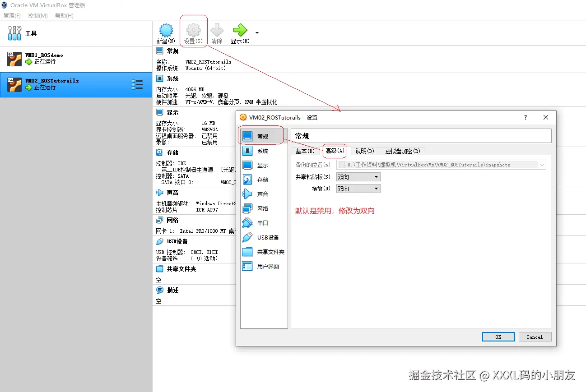Image resolution: width=586 pixels, height=392 pixels.
Task: Click the 描述 section header in the details pane
Action: tap(172, 290)
